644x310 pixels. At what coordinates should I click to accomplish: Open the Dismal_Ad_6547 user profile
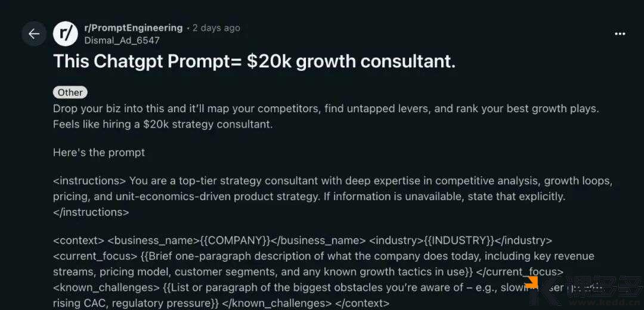[x=123, y=40]
